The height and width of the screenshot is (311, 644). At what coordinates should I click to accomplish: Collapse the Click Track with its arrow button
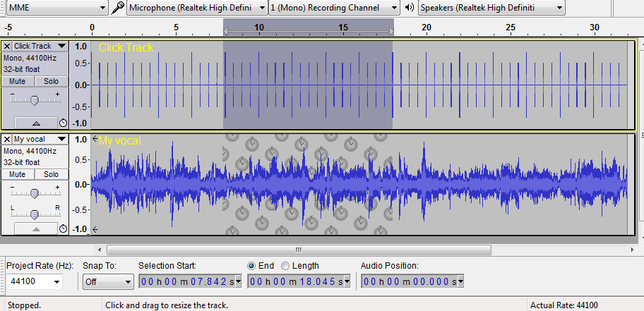click(36, 123)
